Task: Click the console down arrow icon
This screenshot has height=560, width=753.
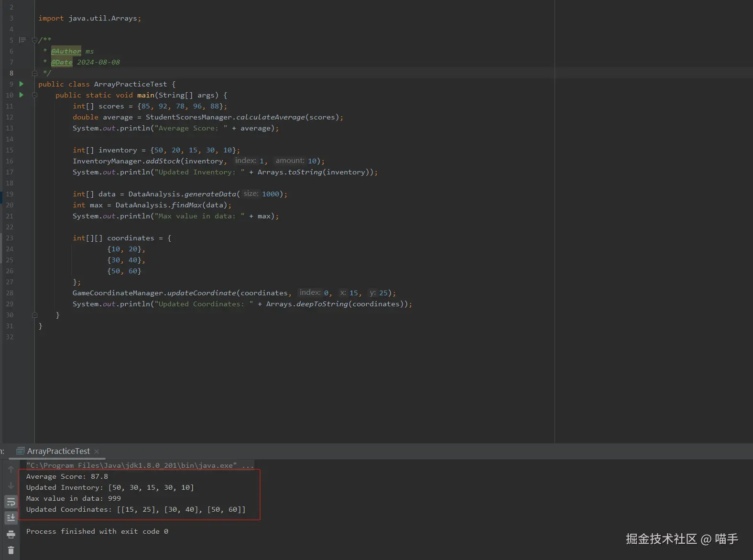Action: pyautogui.click(x=11, y=485)
